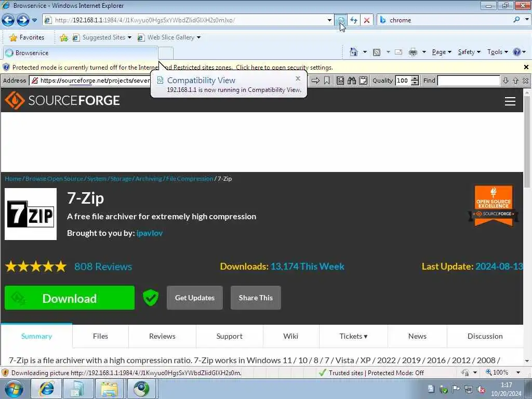
Task: Expand the Print dropdown arrow
Action: click(x=424, y=52)
